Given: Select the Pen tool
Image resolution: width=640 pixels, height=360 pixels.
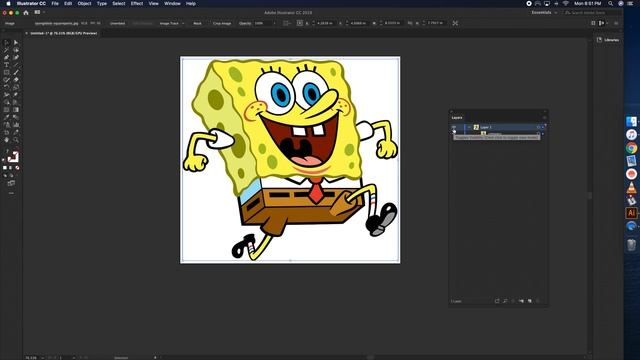Looking at the screenshot, I should [7, 57].
